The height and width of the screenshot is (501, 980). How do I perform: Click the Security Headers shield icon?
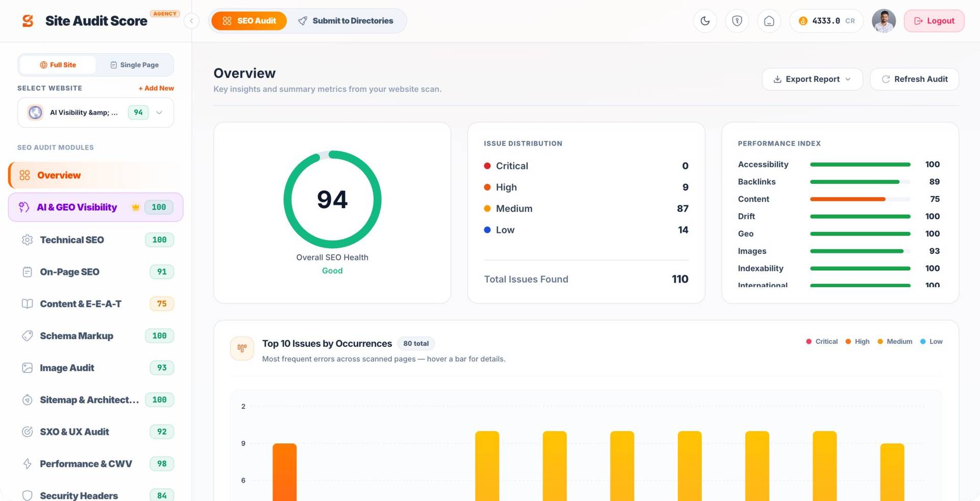point(28,495)
